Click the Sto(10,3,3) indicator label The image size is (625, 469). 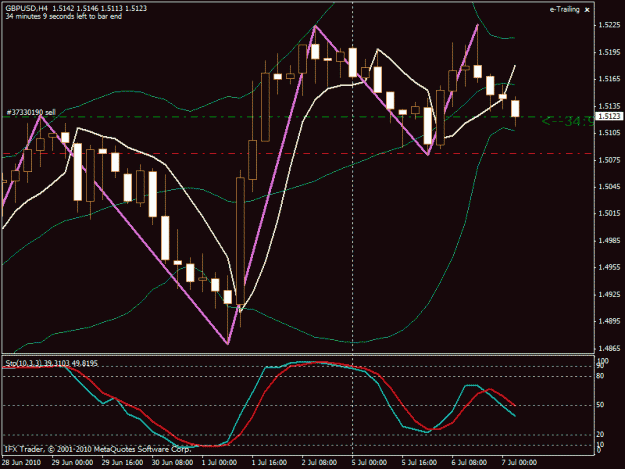(51, 363)
